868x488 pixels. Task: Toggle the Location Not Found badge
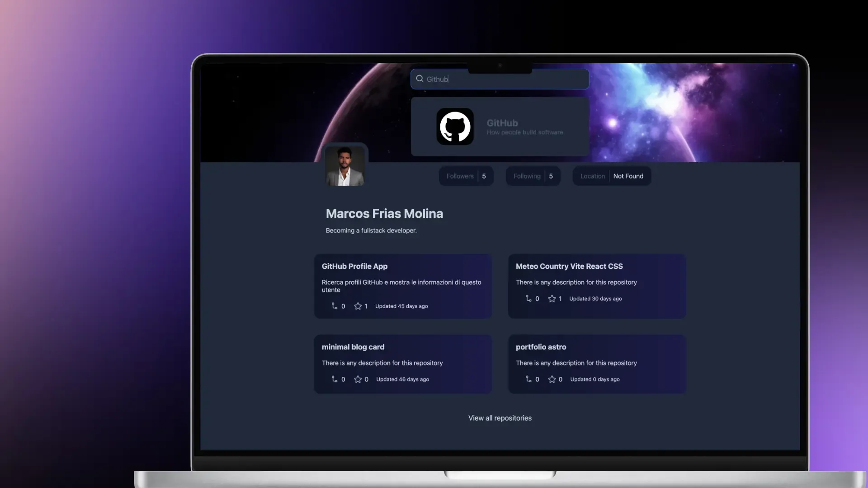pos(612,176)
